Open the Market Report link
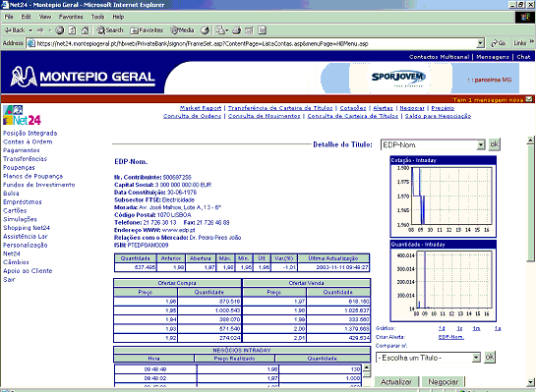The height and width of the screenshot is (392, 536). (201, 108)
